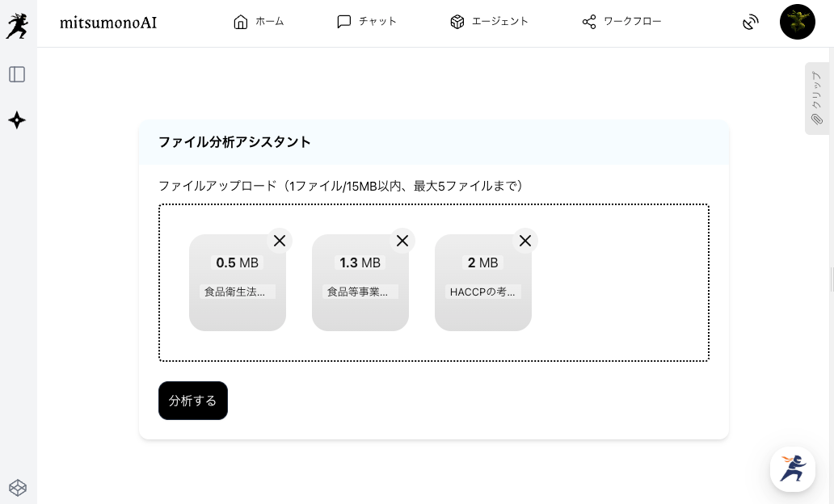Expand the クリップ clip side panel
The width and height of the screenshot is (834, 504).
[x=817, y=99]
